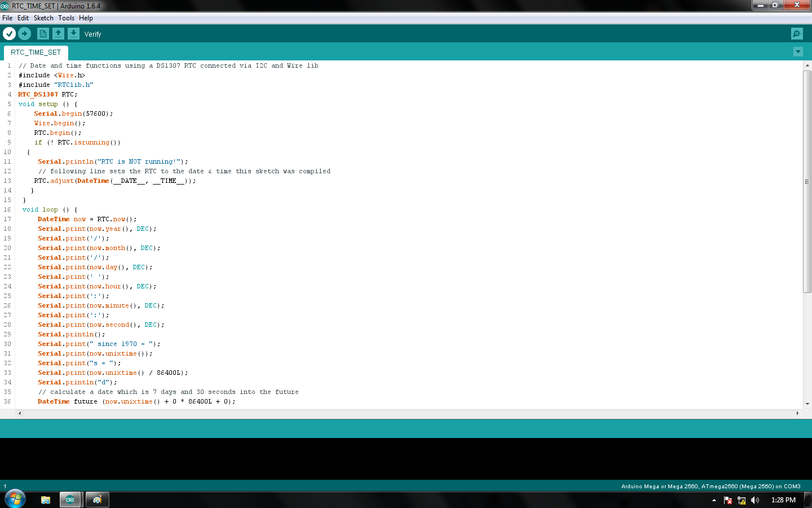
Task: Open the Sketch menu
Action: point(43,18)
